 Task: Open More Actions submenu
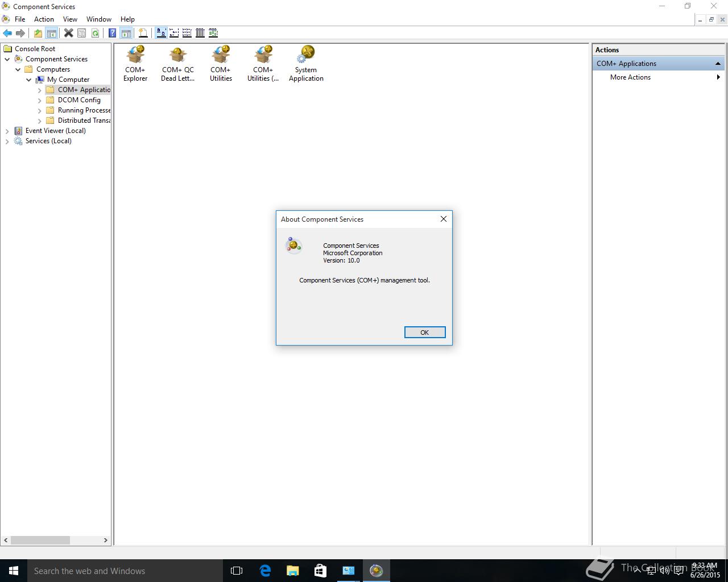[658, 77]
